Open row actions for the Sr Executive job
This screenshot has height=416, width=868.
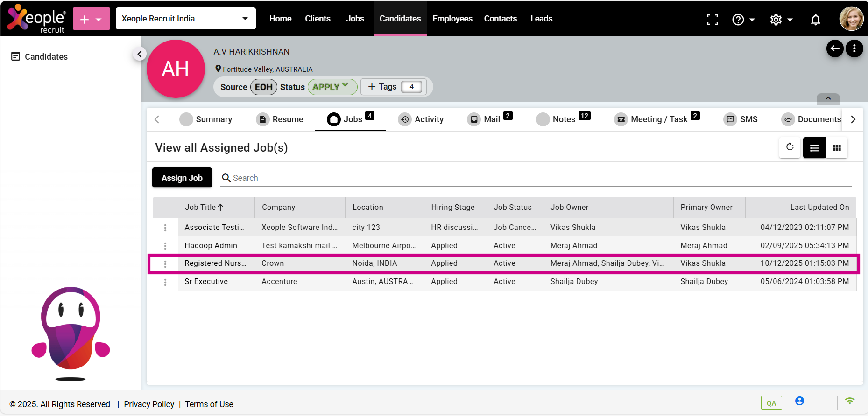click(x=165, y=282)
